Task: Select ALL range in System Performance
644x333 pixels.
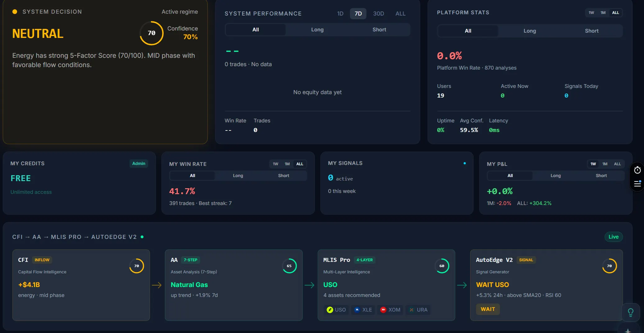Action: coord(400,14)
